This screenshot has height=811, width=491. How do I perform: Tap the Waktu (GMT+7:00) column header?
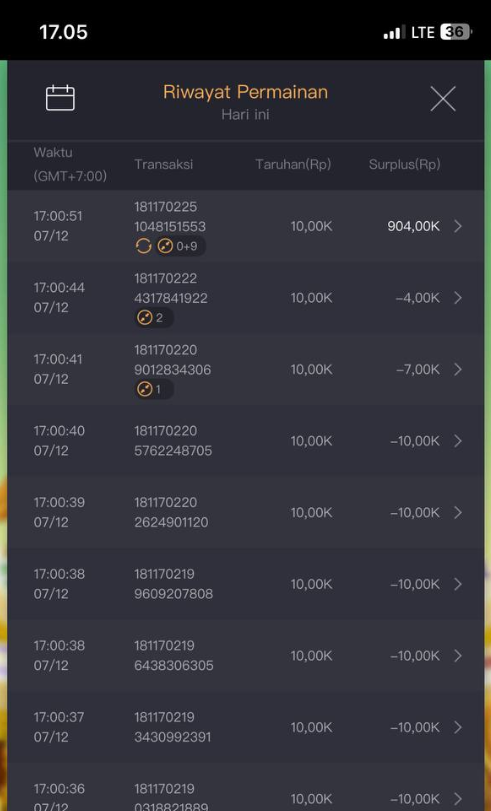pos(70,164)
